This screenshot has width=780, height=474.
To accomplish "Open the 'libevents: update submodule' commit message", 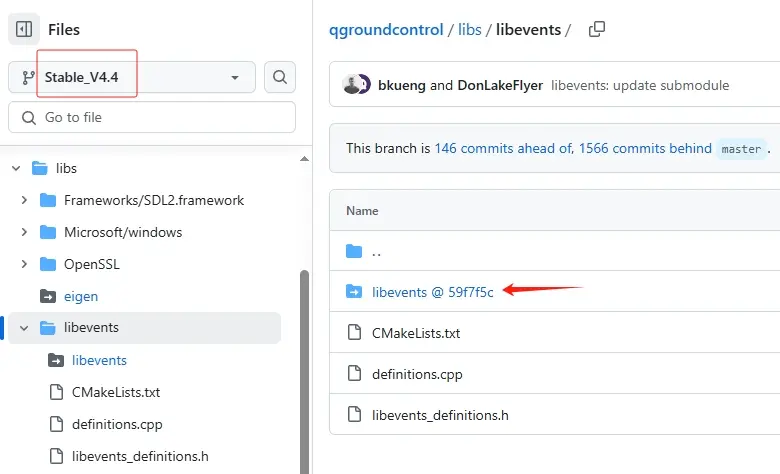I will (x=640, y=86).
